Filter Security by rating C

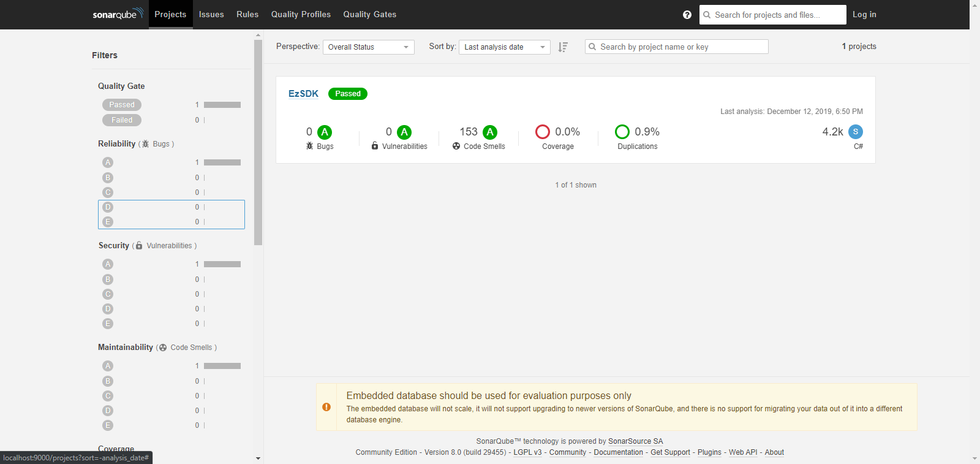tap(171, 294)
